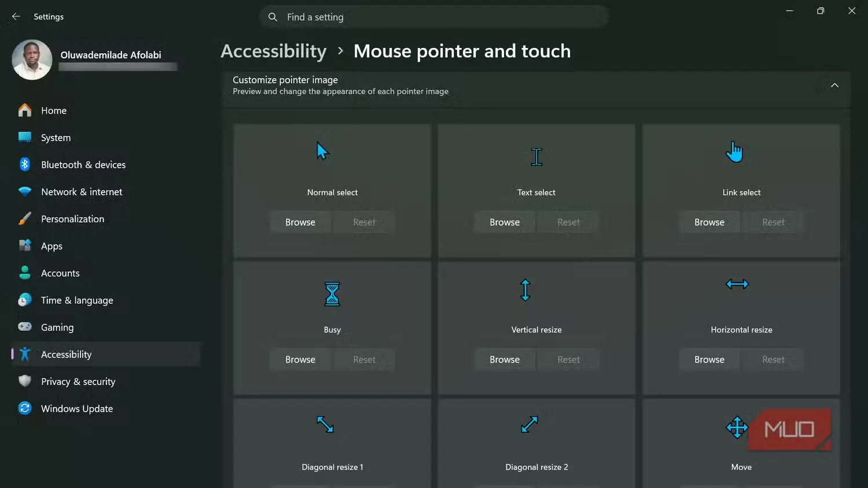Viewport: 868px width, 488px height.
Task: Reset the Busy pointer
Action: pos(364,360)
